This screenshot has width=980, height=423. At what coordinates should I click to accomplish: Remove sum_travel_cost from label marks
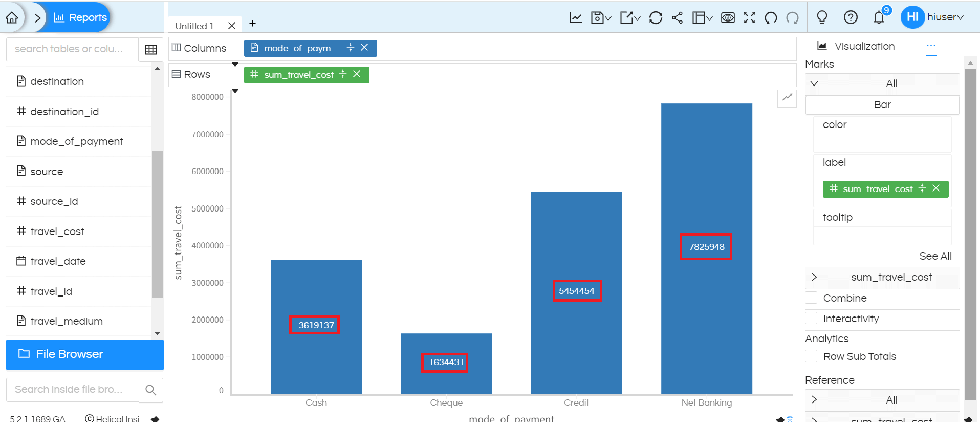point(936,188)
